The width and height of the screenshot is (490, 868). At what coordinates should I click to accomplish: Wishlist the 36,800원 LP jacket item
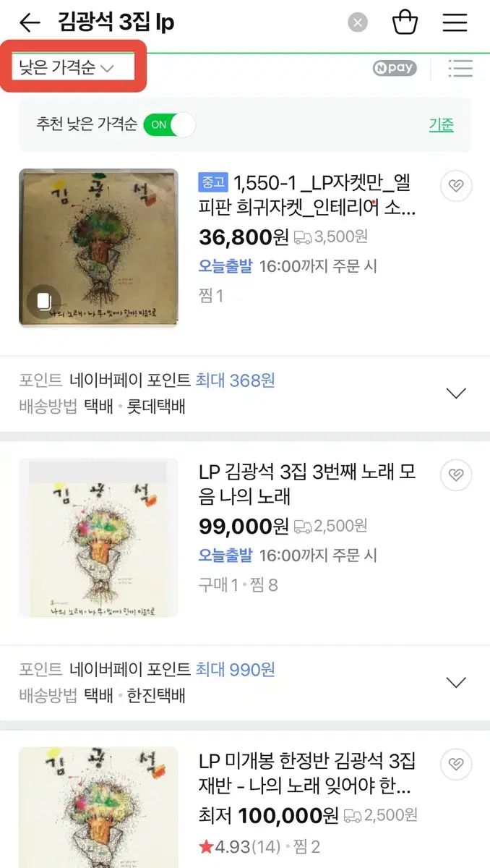(456, 187)
